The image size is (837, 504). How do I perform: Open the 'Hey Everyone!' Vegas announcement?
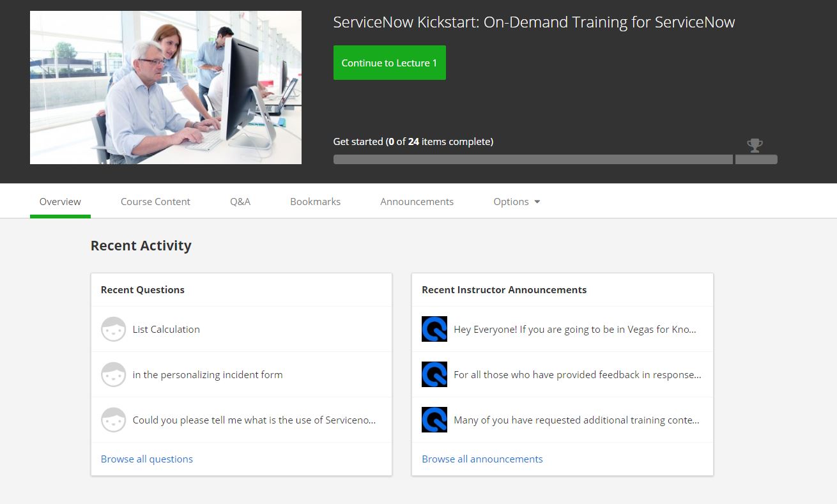tap(575, 329)
